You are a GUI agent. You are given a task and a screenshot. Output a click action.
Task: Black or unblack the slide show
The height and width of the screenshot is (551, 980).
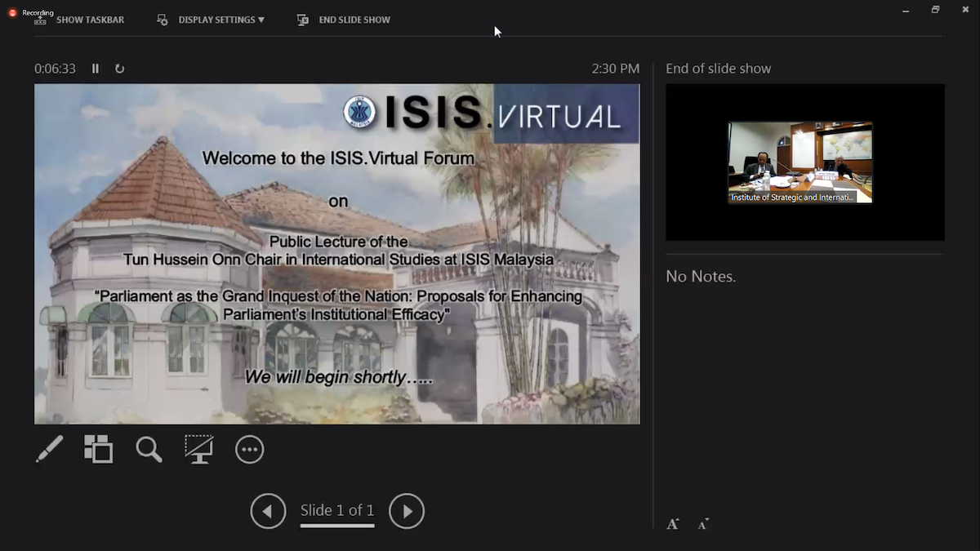(x=198, y=449)
